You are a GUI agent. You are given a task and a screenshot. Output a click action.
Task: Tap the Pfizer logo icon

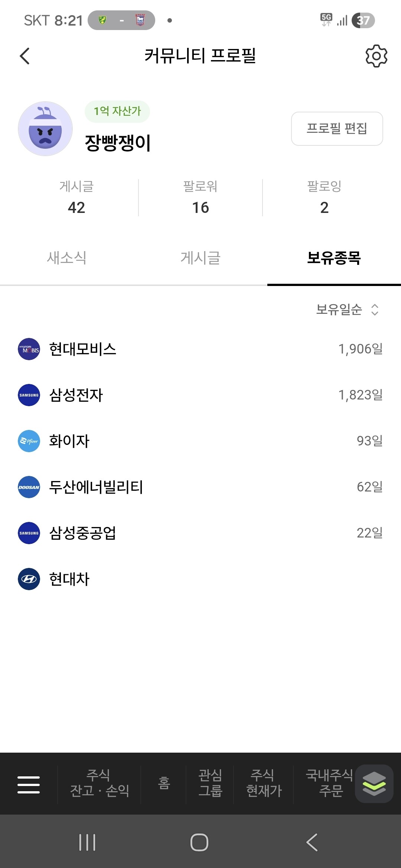29,441
